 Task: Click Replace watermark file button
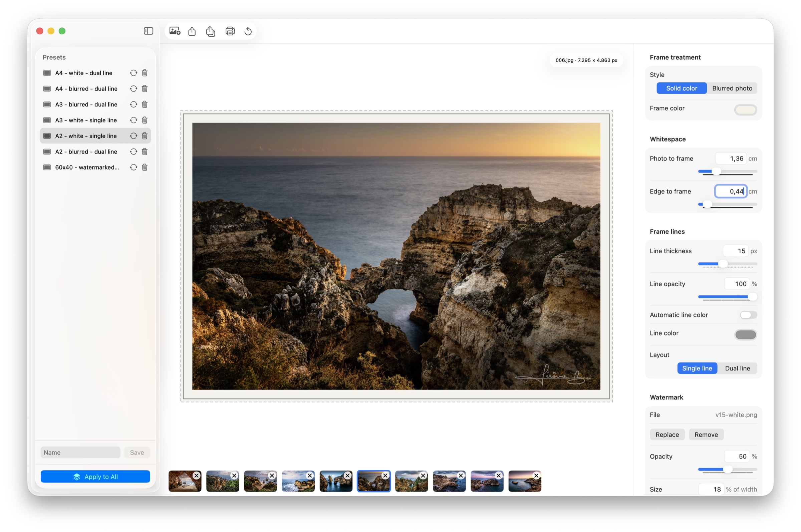tap(667, 435)
